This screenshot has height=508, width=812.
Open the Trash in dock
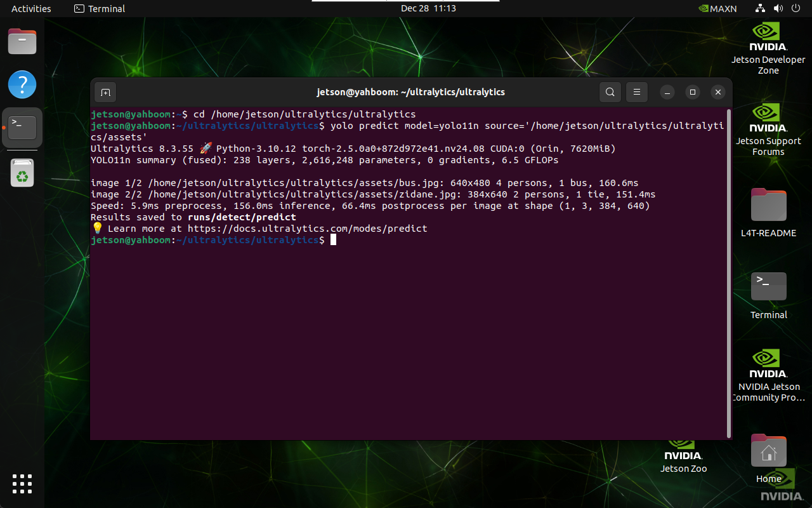pyautogui.click(x=22, y=172)
